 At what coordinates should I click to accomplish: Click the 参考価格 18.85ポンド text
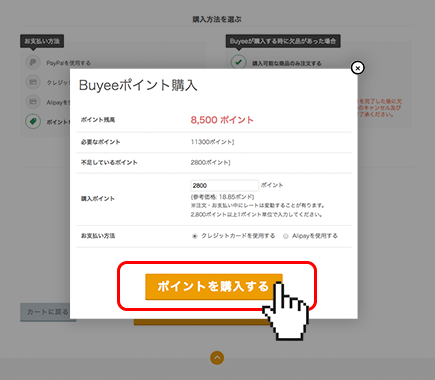[222, 197]
